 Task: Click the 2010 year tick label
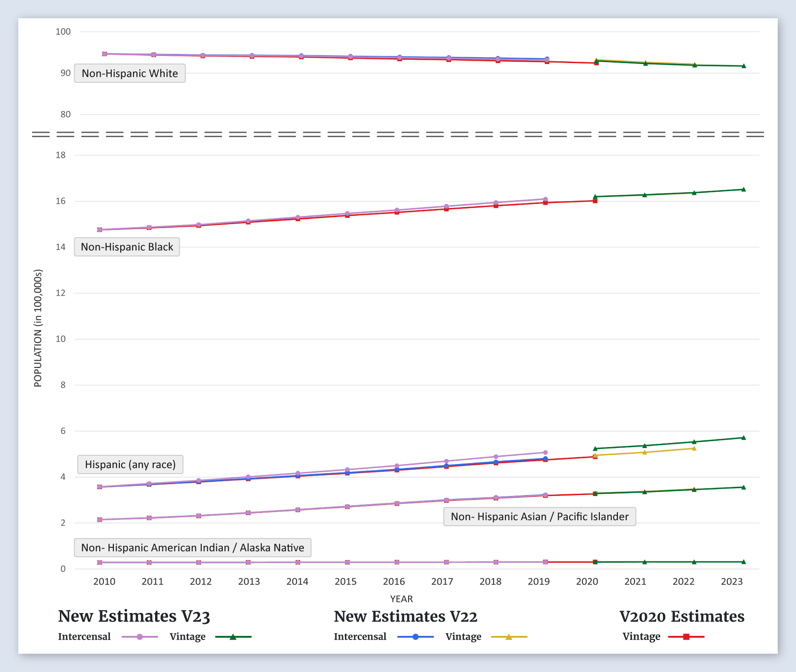point(104,581)
